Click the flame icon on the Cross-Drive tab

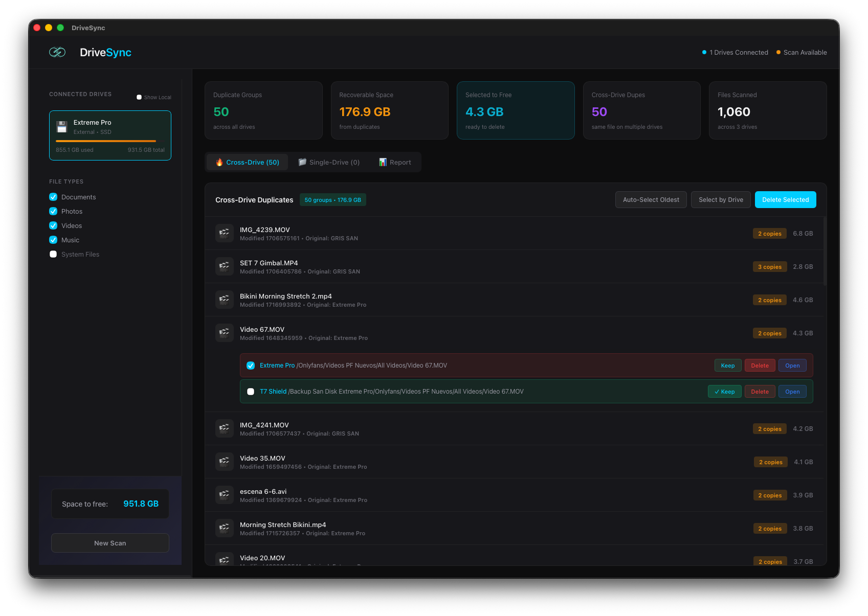point(219,162)
